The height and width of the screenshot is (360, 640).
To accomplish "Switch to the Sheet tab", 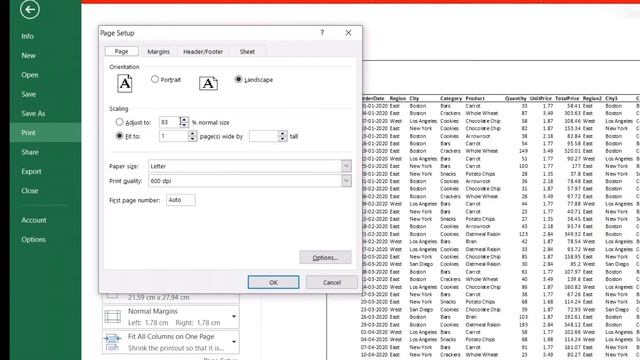I will coord(247,52).
